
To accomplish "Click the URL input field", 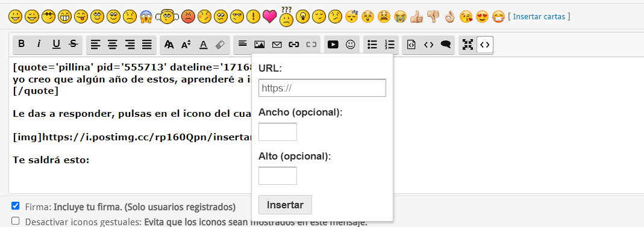I will pos(322,88).
